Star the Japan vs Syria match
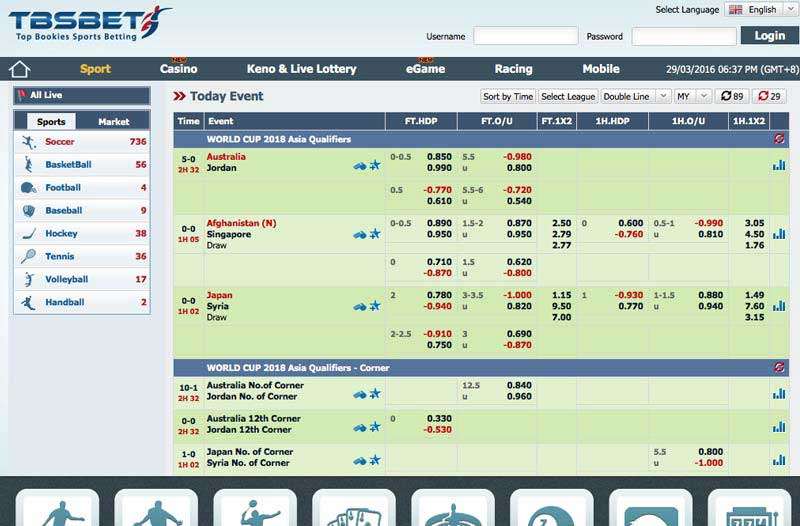The width and height of the screenshot is (800, 526). click(375, 306)
